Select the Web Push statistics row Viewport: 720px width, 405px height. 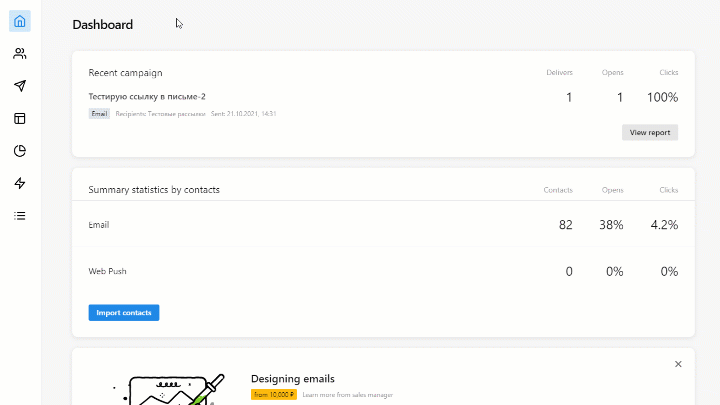click(x=383, y=271)
